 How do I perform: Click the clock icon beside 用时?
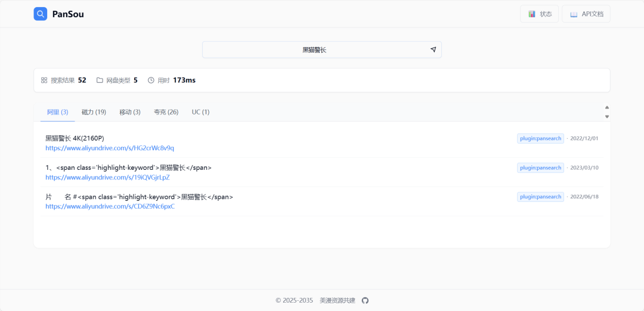click(x=151, y=80)
